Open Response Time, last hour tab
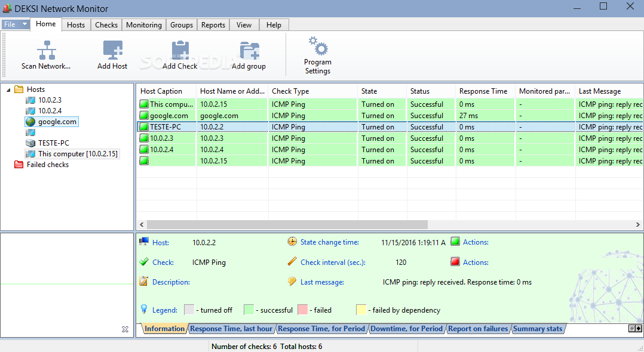 pyautogui.click(x=231, y=329)
